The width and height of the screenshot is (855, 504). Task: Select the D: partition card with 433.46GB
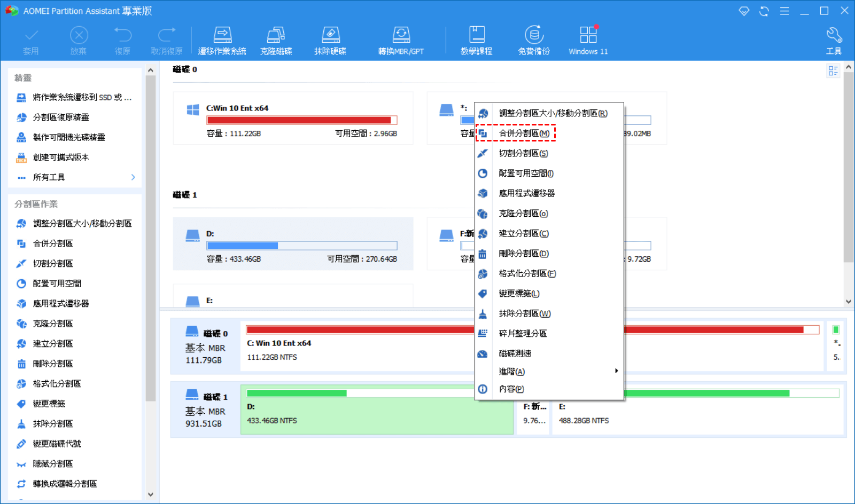point(293,243)
